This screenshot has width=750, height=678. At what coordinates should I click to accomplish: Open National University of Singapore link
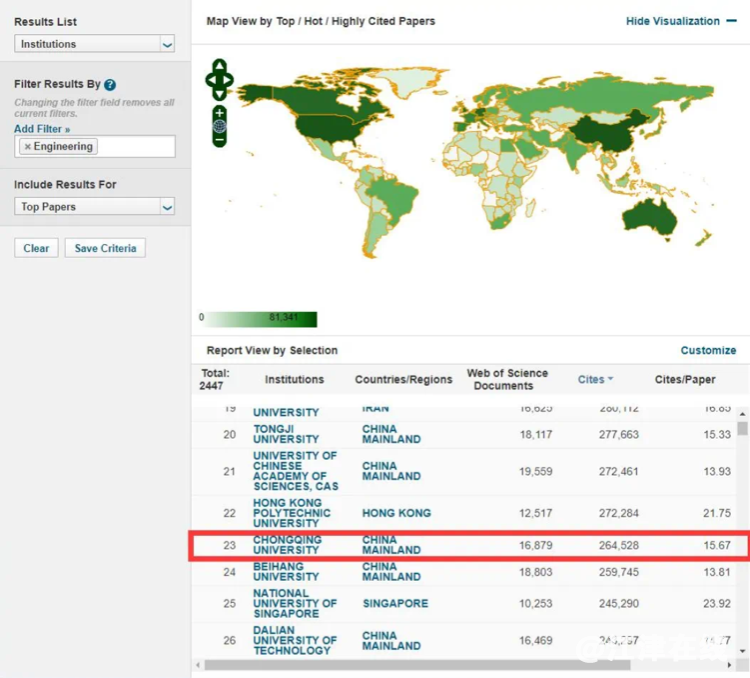pyautogui.click(x=295, y=603)
